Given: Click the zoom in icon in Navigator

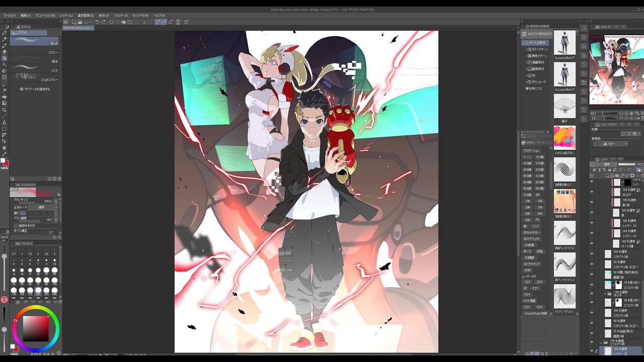Looking at the screenshot, I should click(x=627, y=114).
